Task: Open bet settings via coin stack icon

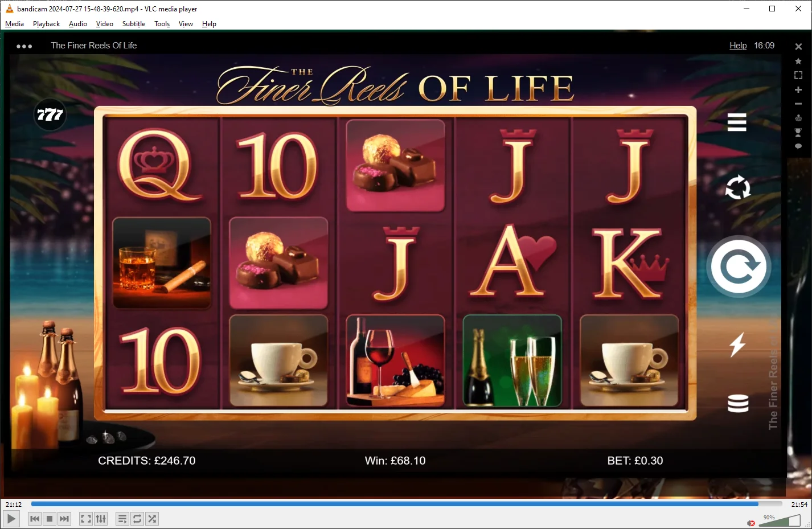Action: click(x=738, y=403)
